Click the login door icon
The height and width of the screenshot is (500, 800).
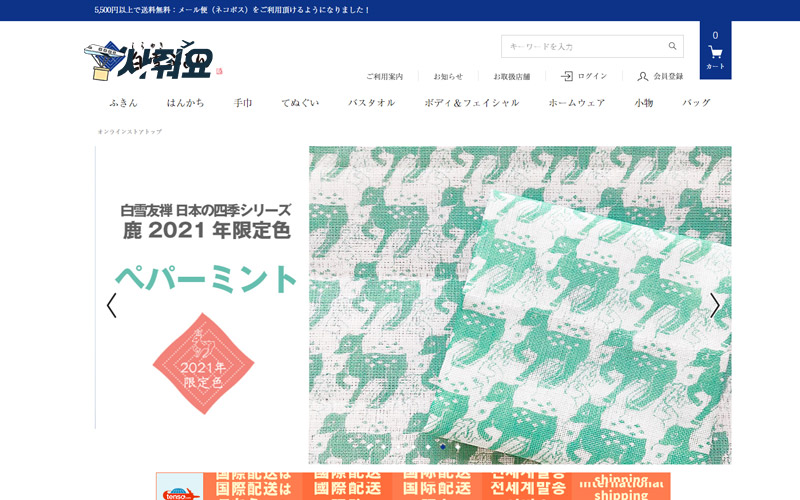[x=567, y=76]
